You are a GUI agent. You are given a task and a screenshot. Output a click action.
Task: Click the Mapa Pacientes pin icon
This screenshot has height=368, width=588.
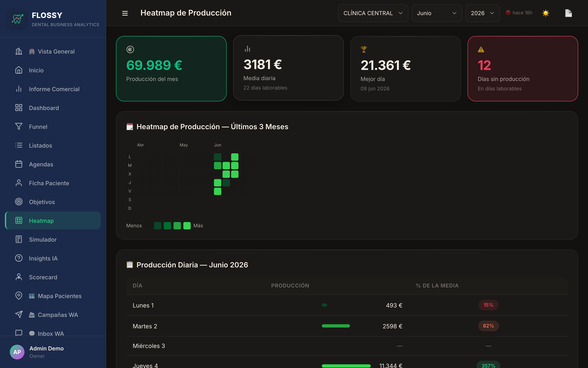point(19,296)
